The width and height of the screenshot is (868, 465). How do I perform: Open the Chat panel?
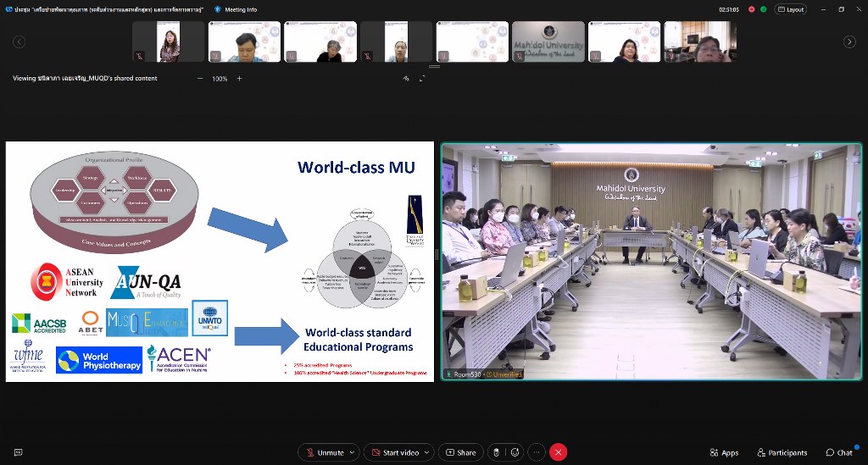point(839,452)
